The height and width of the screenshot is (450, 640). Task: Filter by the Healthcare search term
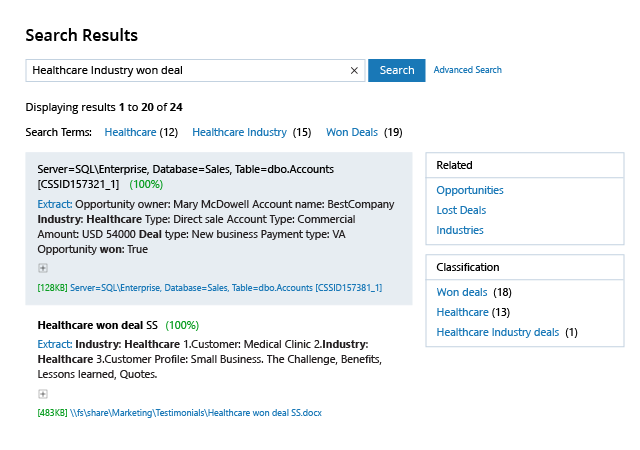[x=130, y=132]
